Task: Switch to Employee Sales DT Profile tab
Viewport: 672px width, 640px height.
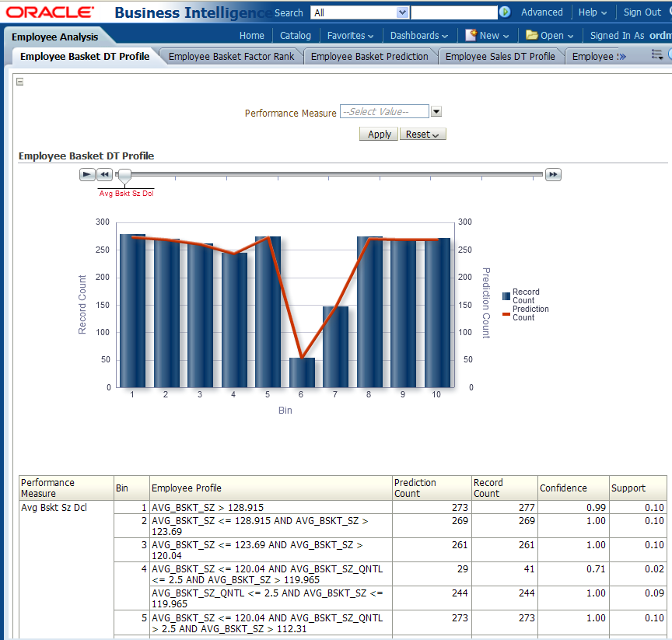Action: pos(500,56)
